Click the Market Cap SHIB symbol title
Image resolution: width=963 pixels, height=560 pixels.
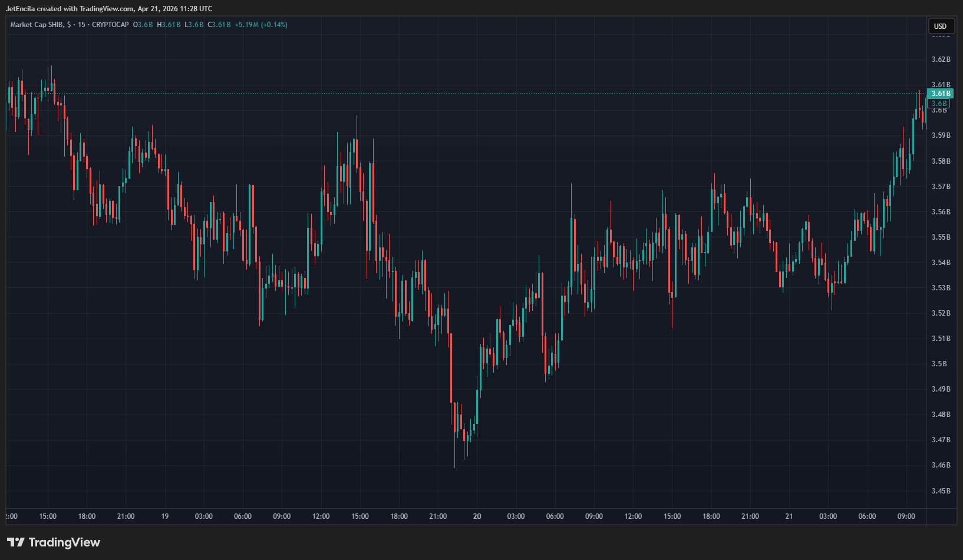point(37,25)
